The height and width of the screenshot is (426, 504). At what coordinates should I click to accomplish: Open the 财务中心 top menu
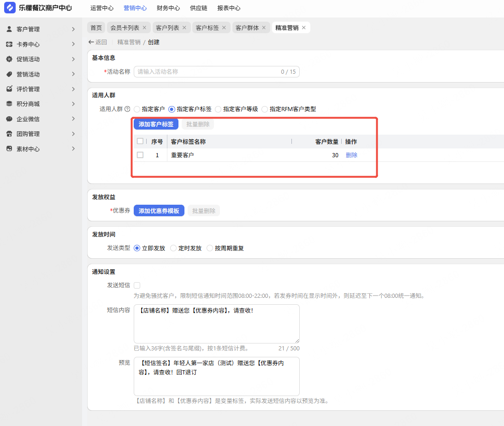pos(168,8)
